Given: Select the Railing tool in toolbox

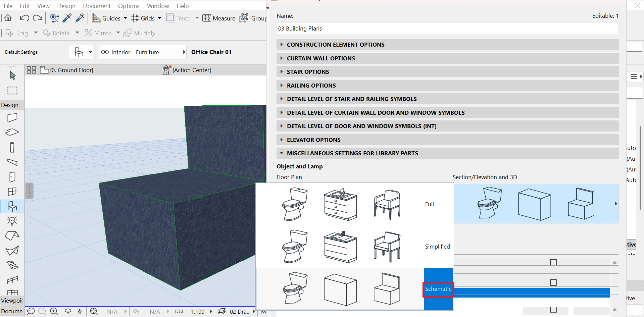Looking at the screenshot, I should tap(12, 280).
